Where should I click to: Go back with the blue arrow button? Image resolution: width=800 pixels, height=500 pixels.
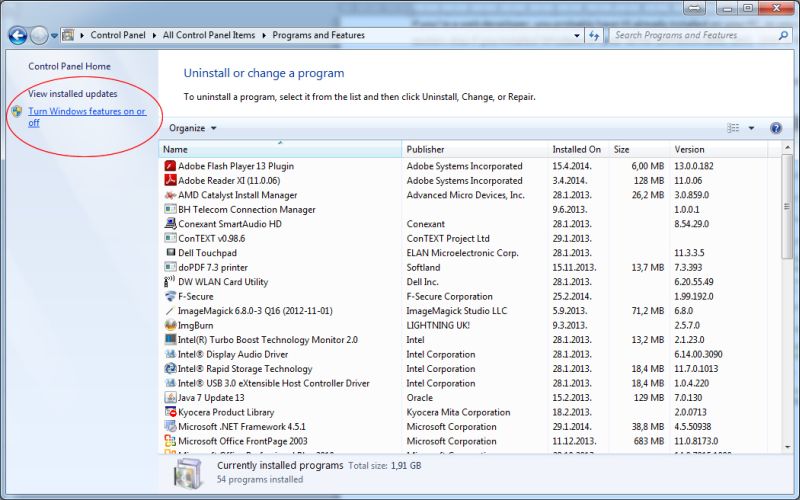(18, 35)
